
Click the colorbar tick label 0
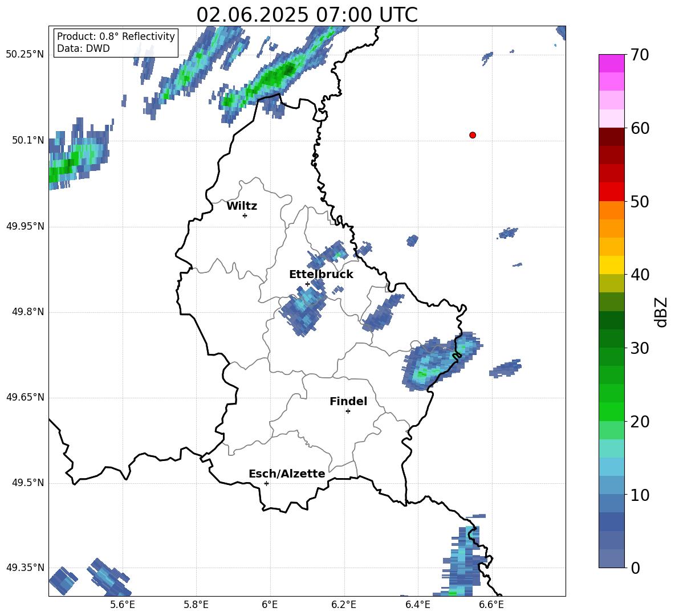coord(636,568)
